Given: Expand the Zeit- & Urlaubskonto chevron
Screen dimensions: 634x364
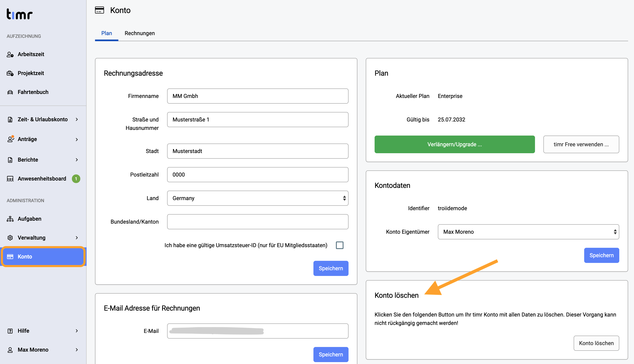Looking at the screenshot, I should click(x=77, y=120).
